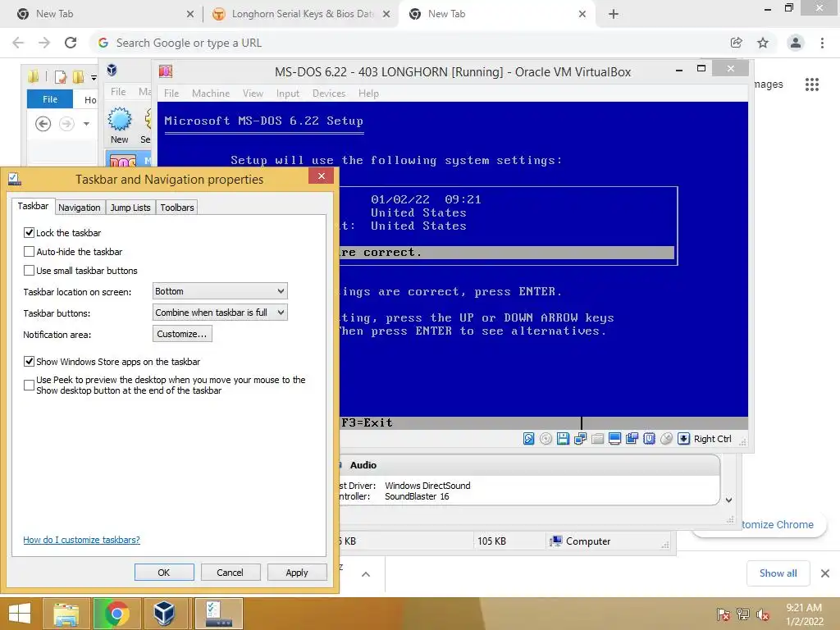Open Taskbar location on screen dropdown

click(x=220, y=291)
